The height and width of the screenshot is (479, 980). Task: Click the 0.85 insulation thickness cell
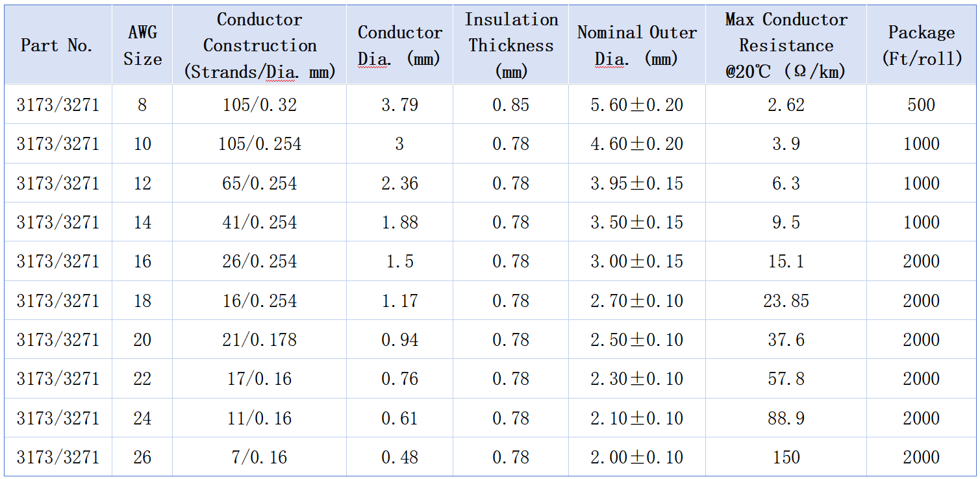coord(511,104)
